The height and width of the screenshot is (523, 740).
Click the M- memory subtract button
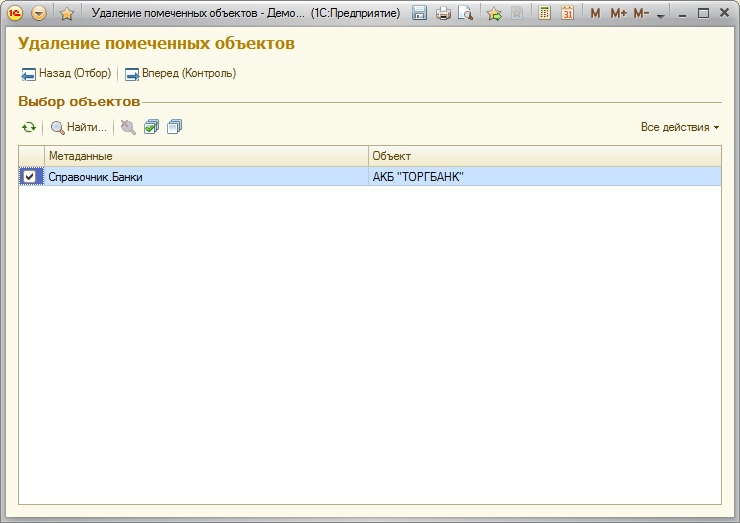pyautogui.click(x=641, y=13)
